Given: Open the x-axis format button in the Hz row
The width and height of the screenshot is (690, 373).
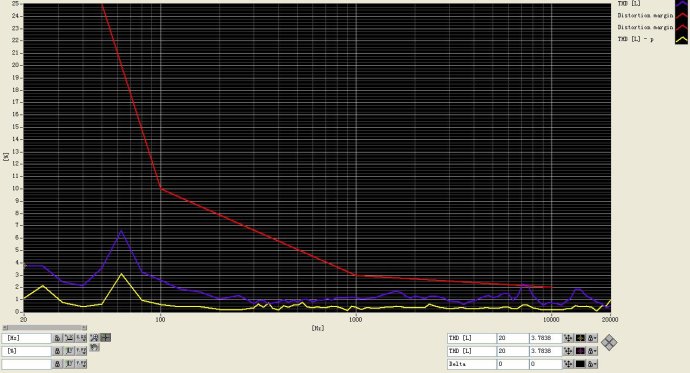Looking at the screenshot, I should pyautogui.click(x=81, y=338).
